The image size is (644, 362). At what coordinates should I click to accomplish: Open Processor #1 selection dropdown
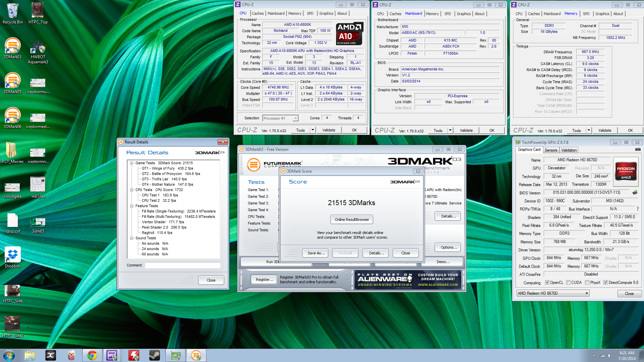[295, 118]
